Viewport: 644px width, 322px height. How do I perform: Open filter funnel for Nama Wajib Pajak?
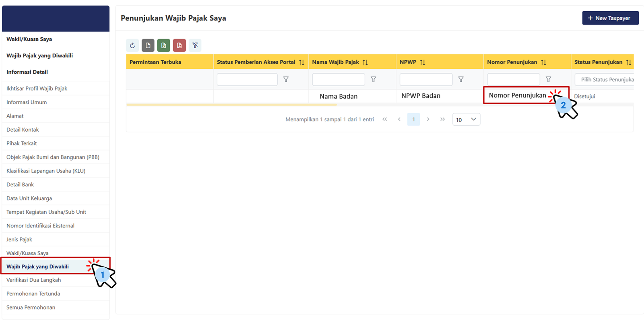pos(373,80)
